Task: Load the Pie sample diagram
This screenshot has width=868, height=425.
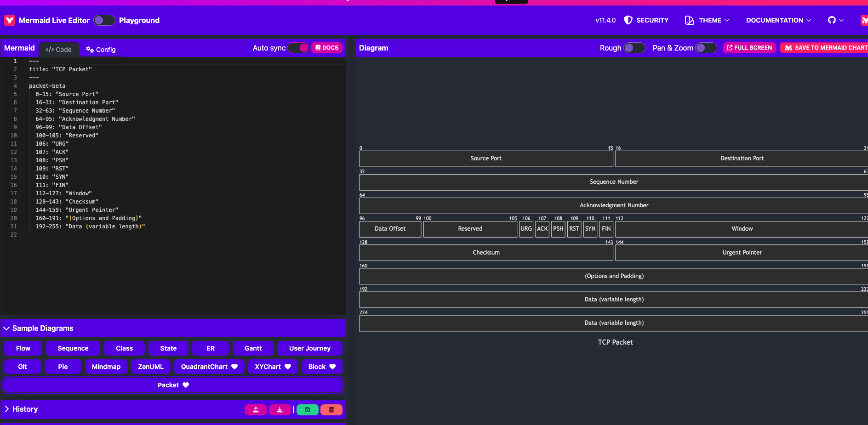Action: tap(63, 367)
